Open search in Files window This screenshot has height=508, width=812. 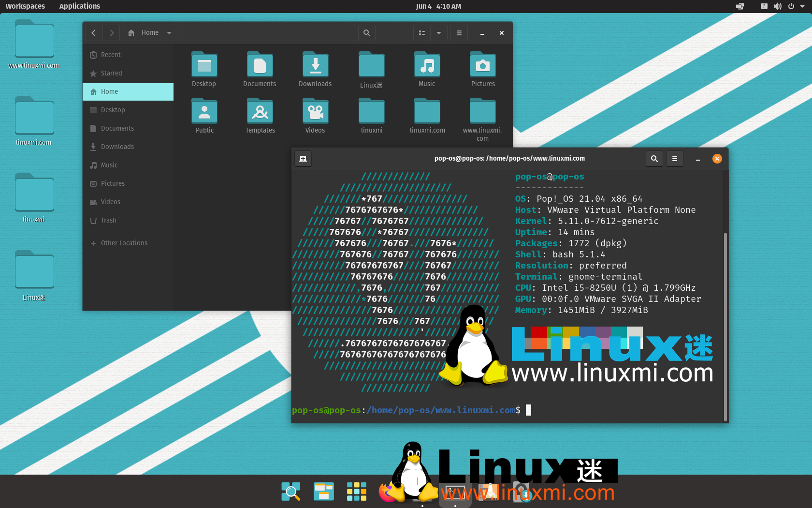click(367, 33)
